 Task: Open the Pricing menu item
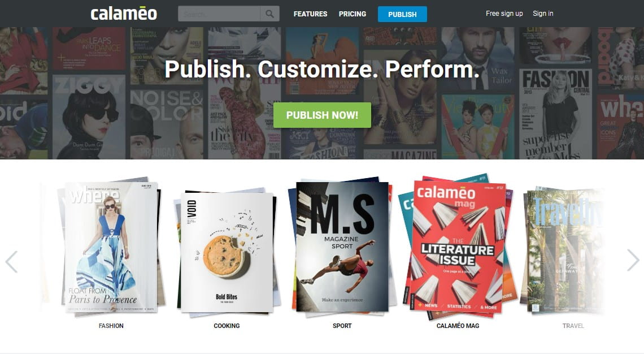pyautogui.click(x=353, y=14)
